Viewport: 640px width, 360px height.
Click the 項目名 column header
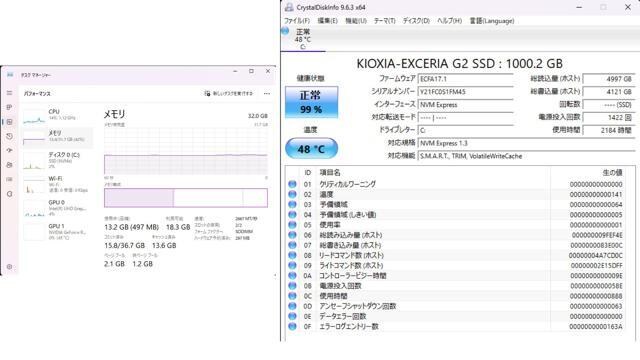click(x=330, y=173)
